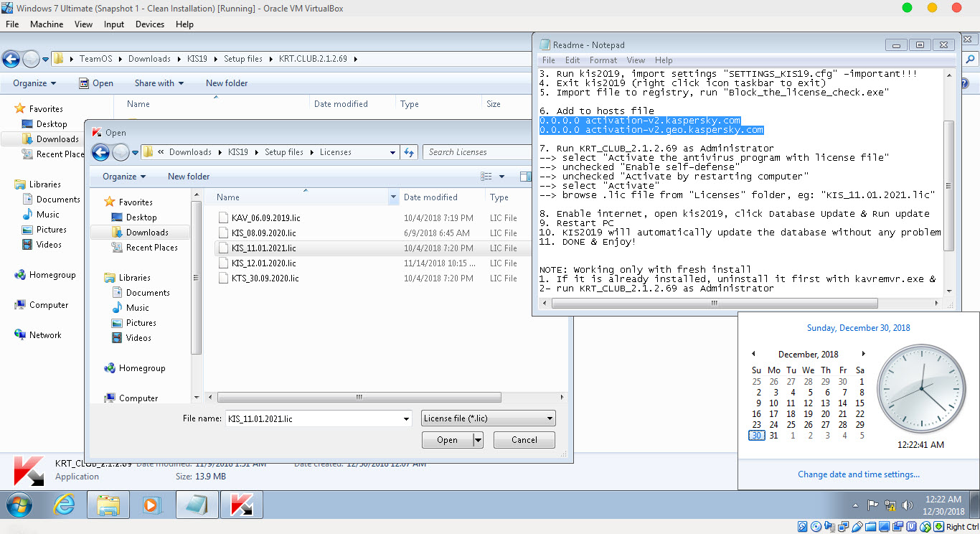The width and height of the screenshot is (980, 534).
Task: Click New folder in Explorer toolbar
Action: 227,83
